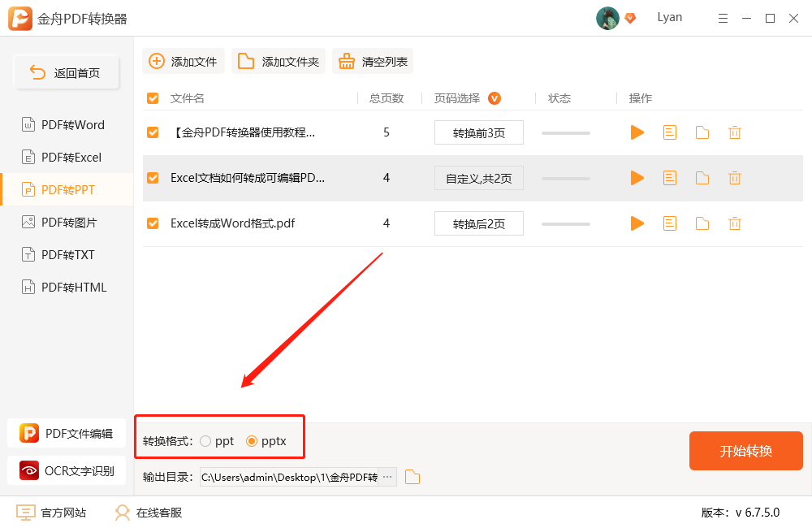Click page count 5 in first row

(x=387, y=132)
